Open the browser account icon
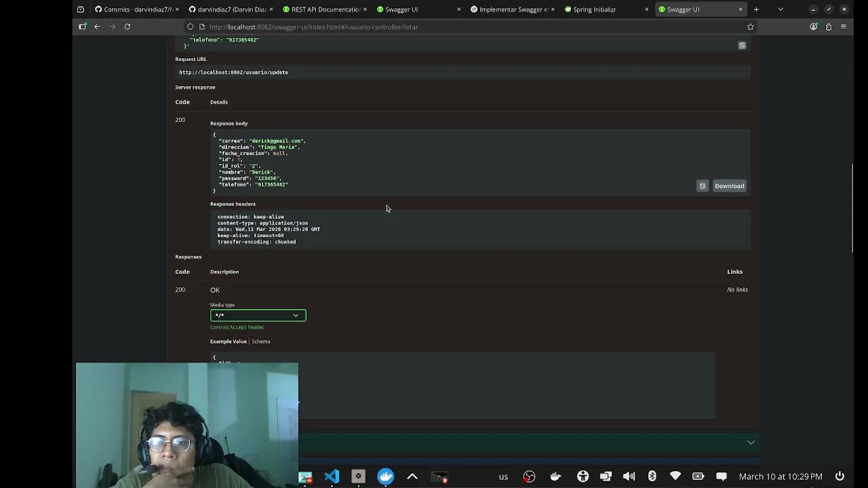This screenshot has width=868, height=488. tap(813, 26)
